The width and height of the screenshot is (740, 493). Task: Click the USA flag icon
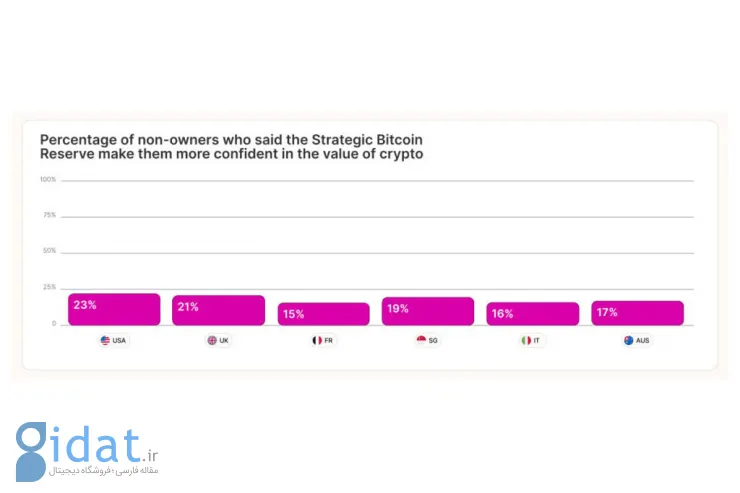pos(105,340)
